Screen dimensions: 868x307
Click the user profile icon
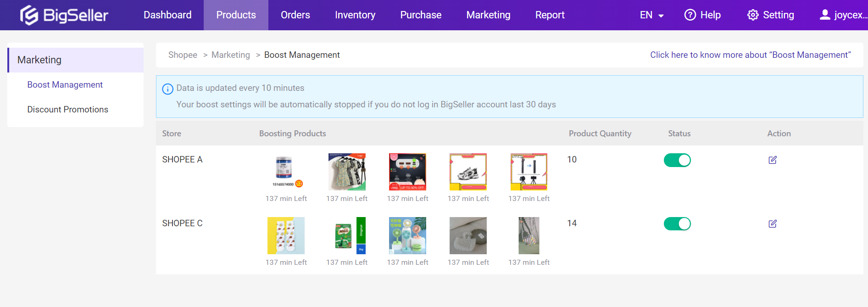click(x=824, y=15)
